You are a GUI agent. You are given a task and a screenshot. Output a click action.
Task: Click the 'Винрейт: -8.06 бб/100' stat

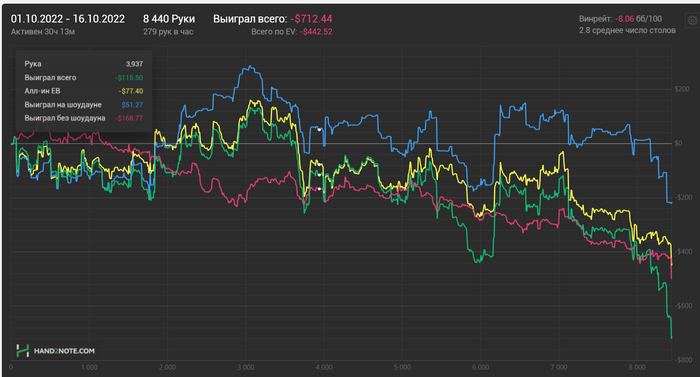(621, 19)
